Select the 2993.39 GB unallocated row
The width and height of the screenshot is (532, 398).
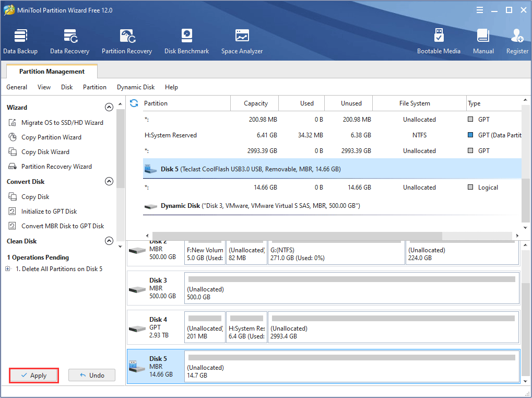332,150
